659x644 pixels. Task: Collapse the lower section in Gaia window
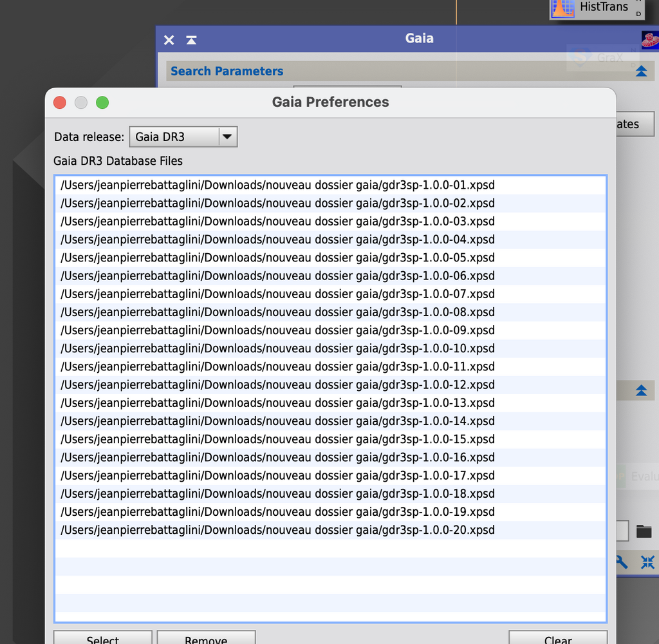point(641,391)
